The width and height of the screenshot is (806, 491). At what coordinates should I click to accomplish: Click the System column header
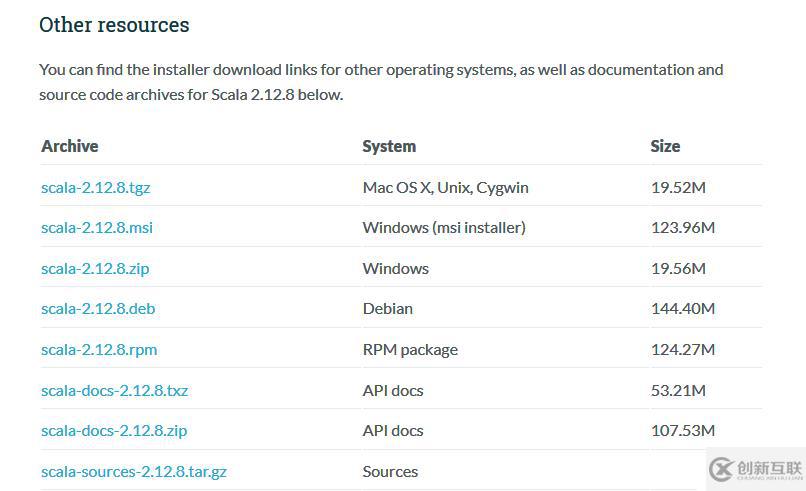point(389,146)
